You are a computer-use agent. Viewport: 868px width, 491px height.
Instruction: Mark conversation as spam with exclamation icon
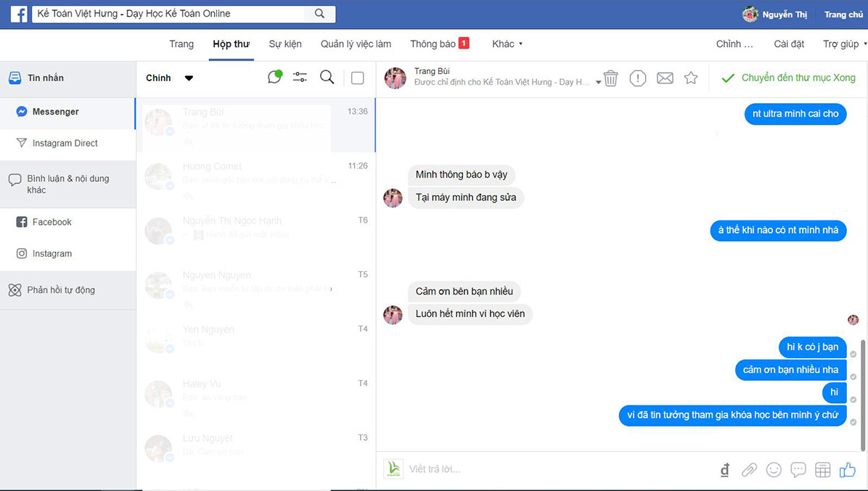637,78
